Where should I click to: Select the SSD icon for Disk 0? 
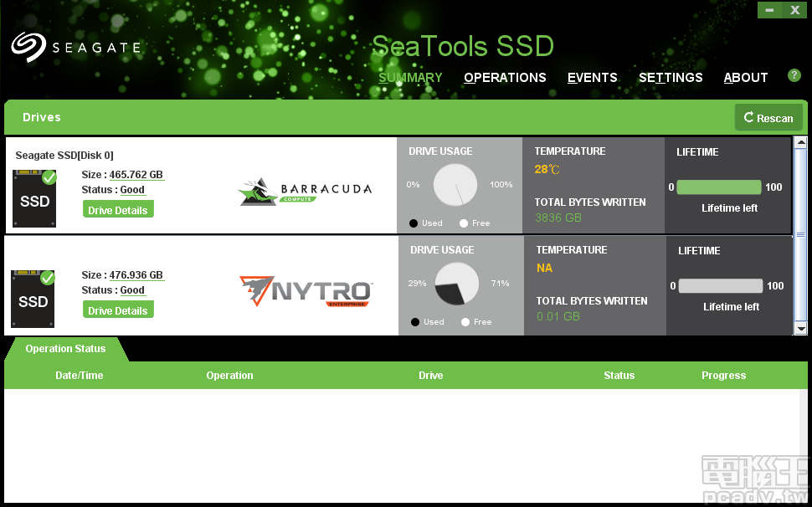click(33, 197)
